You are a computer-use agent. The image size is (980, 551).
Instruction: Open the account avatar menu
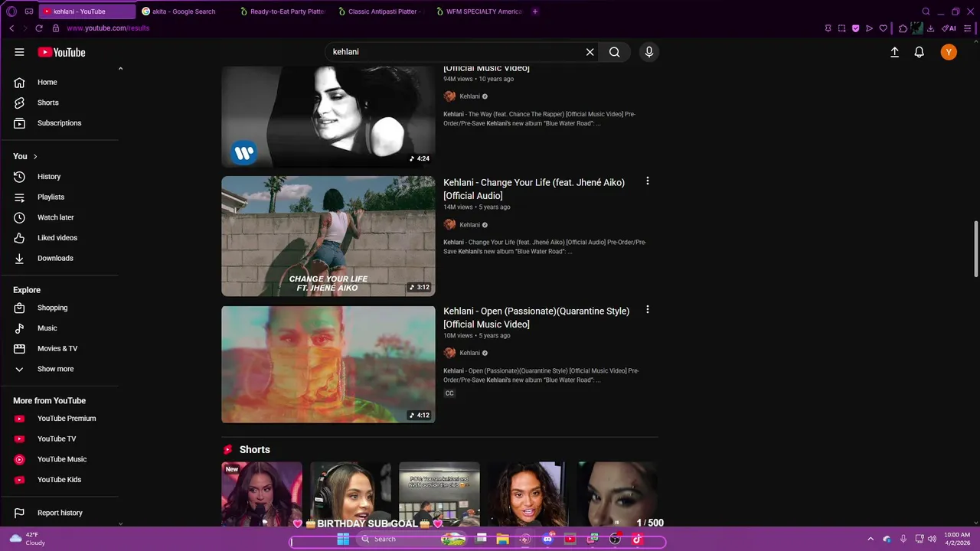(949, 52)
